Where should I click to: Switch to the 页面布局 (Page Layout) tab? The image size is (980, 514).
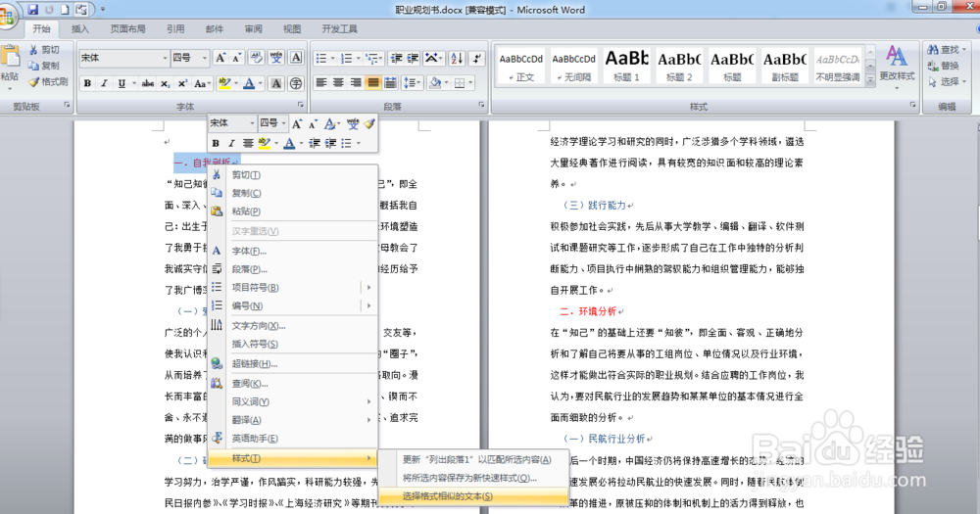click(x=127, y=28)
